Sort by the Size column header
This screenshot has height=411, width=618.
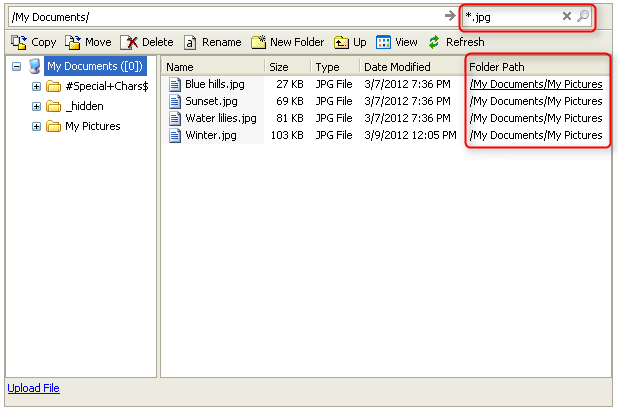click(289, 67)
